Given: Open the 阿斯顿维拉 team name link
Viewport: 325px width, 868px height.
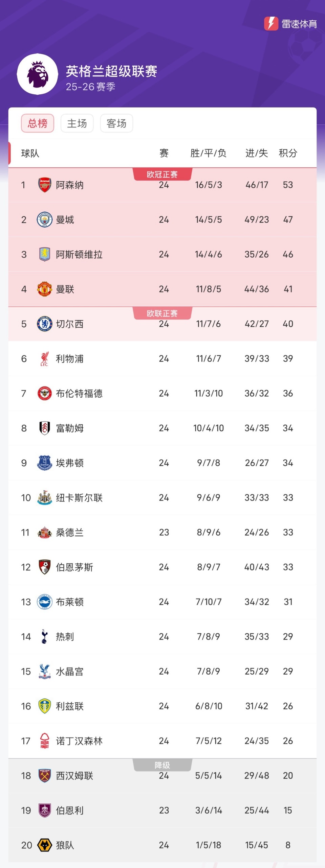Looking at the screenshot, I should coord(79,255).
